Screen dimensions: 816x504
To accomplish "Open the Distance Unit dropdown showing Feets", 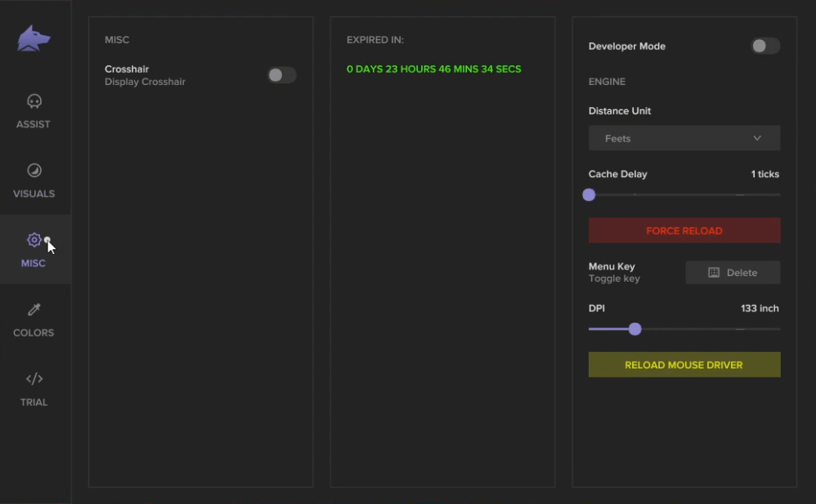I will [x=684, y=138].
